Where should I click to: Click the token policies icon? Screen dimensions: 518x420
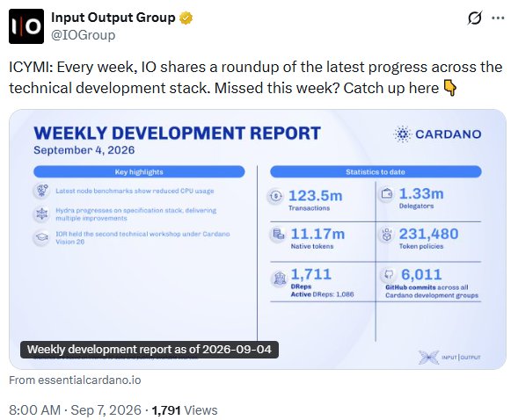point(386,235)
